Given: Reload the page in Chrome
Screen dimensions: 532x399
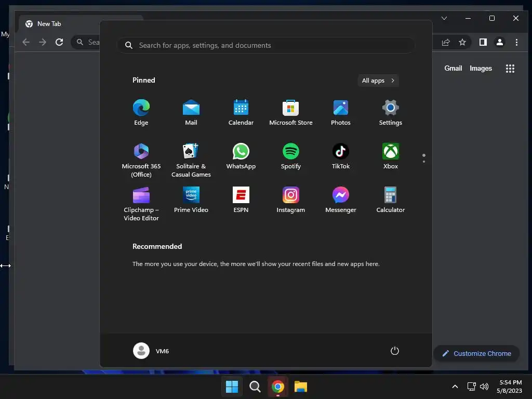Looking at the screenshot, I should pos(59,42).
